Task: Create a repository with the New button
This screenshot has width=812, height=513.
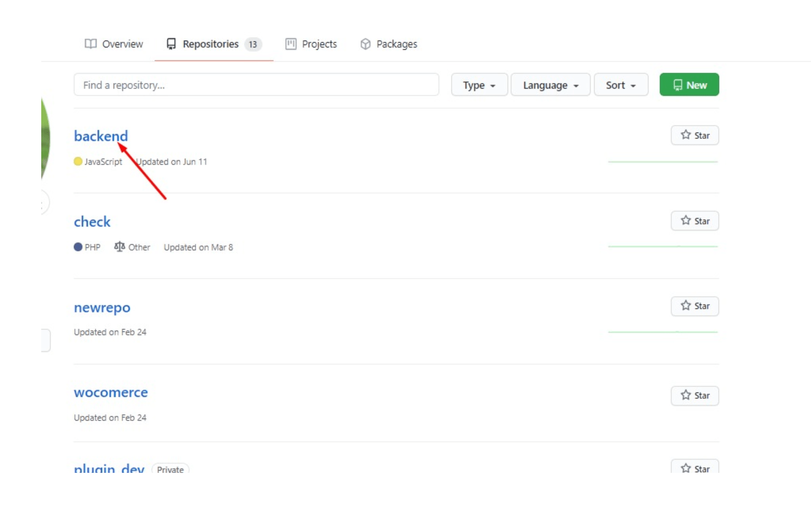Action: coord(689,84)
